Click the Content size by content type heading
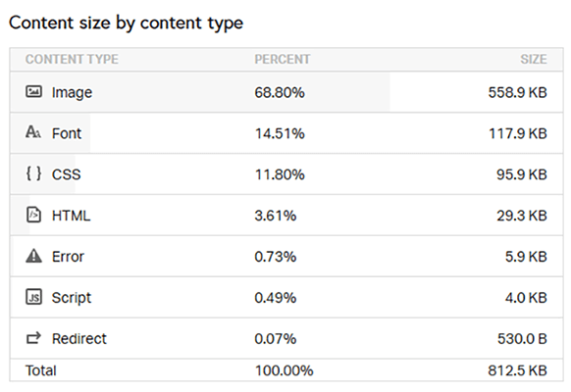571x392 pixels. tap(126, 24)
